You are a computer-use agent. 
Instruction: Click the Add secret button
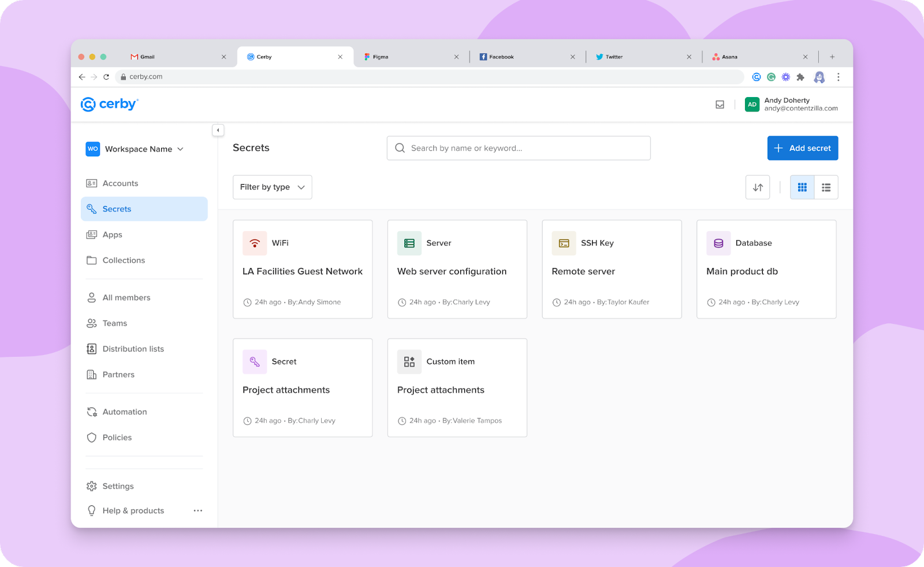[802, 148]
